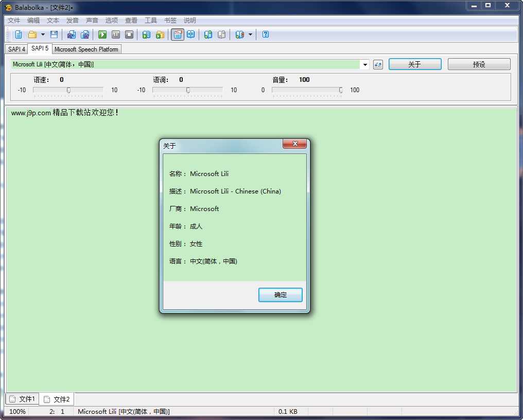Click the refresh voice icon beside dropdown
Screen dimensions: 523x420
[378, 64]
